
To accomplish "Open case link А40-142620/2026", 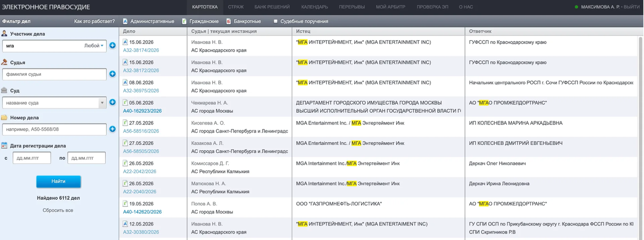I will coord(142,212).
